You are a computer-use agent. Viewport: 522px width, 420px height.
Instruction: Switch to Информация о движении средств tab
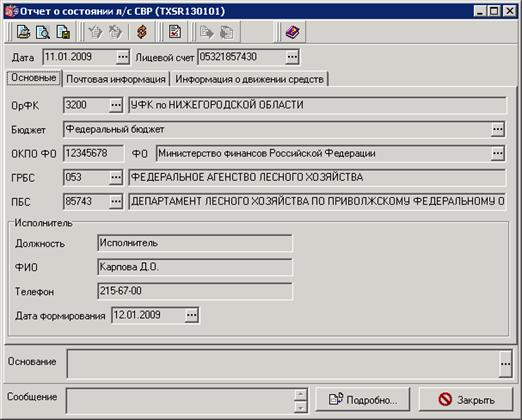(249, 79)
